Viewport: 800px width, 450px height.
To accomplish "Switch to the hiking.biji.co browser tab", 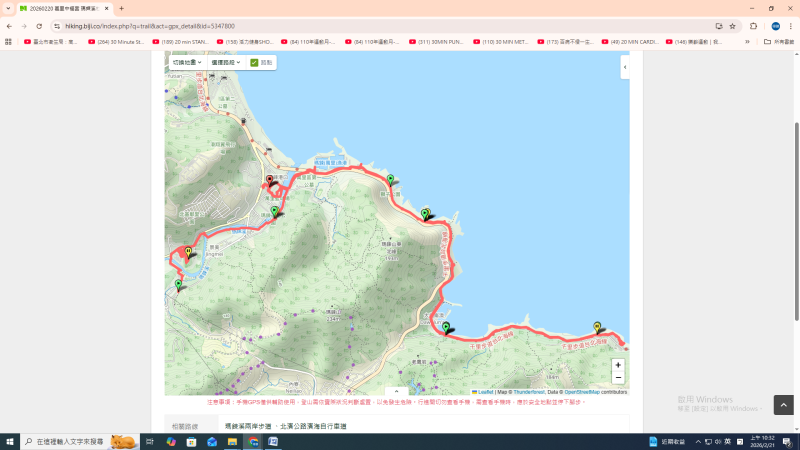I will 65,8.
